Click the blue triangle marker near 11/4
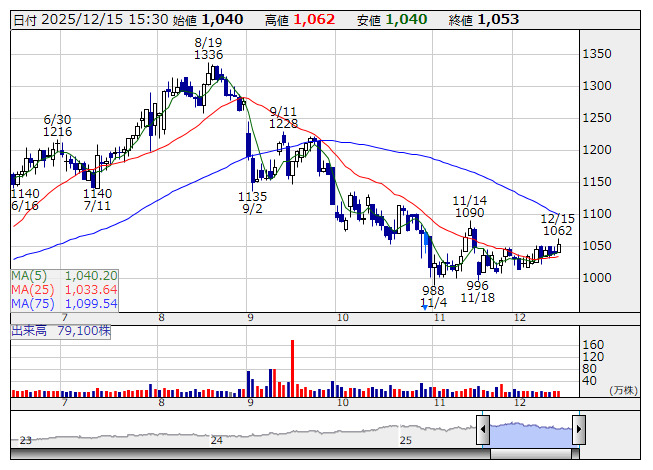 point(424,308)
